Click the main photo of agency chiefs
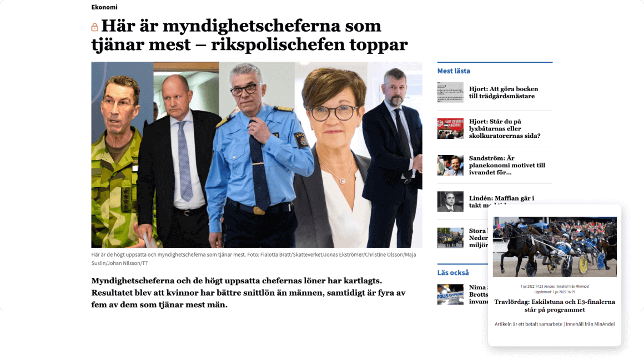Viewport: 644px width, 360px height. point(256,154)
